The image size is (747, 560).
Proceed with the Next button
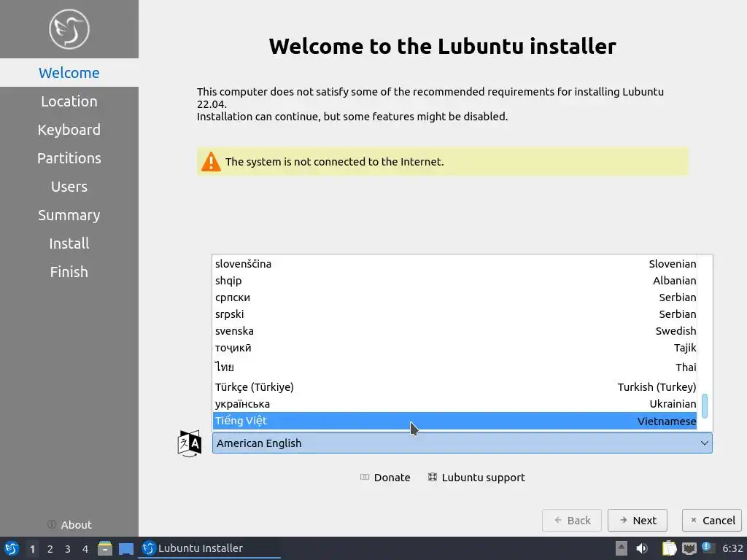point(638,521)
